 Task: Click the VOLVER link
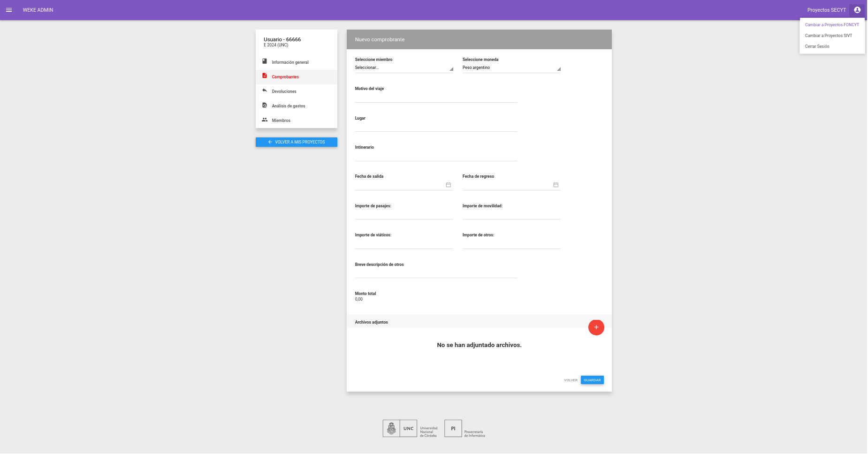point(571,380)
